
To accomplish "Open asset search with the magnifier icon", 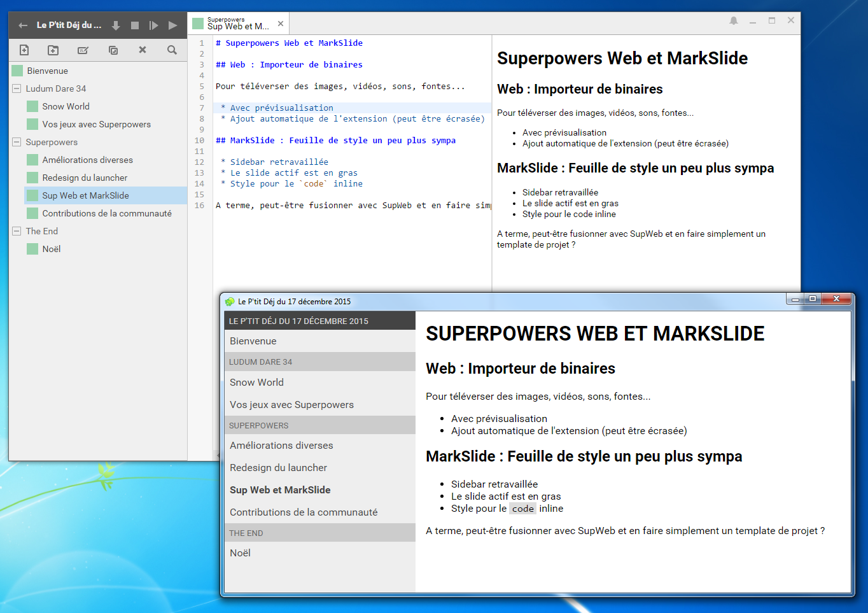I will (x=172, y=50).
